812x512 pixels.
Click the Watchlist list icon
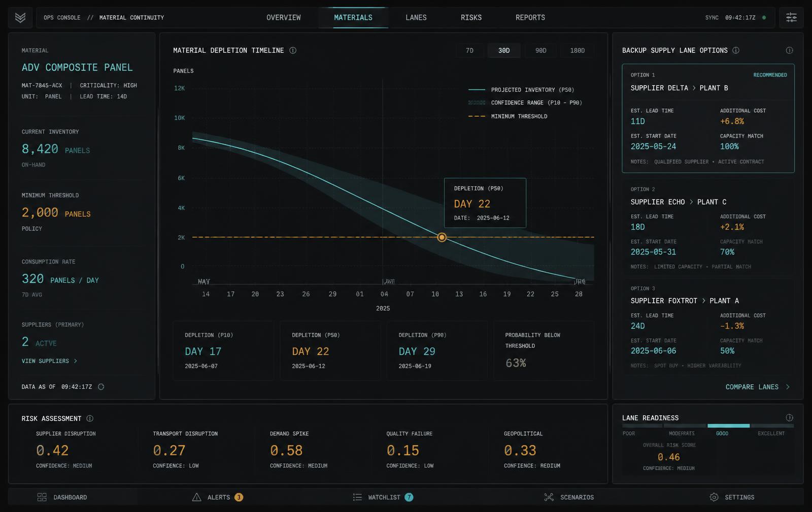(357, 497)
